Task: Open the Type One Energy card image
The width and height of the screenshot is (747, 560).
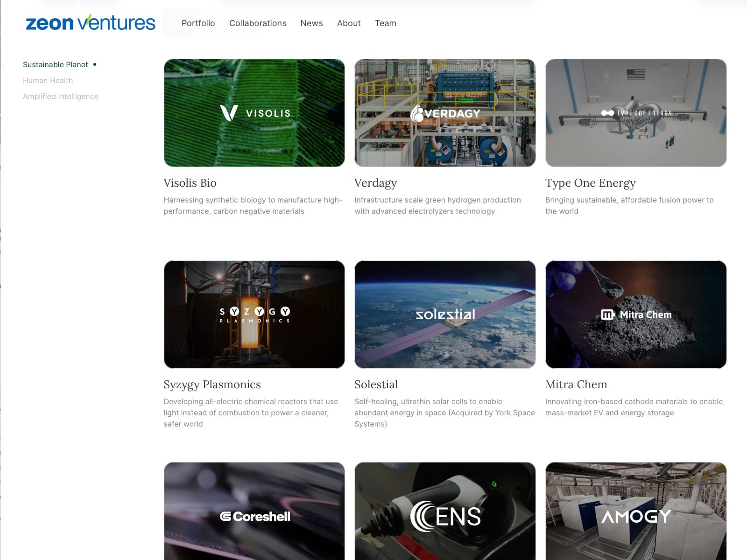Action: pos(636,113)
